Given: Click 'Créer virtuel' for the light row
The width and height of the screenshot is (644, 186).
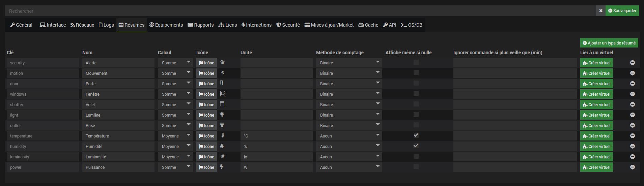Looking at the screenshot, I should coord(596,115).
